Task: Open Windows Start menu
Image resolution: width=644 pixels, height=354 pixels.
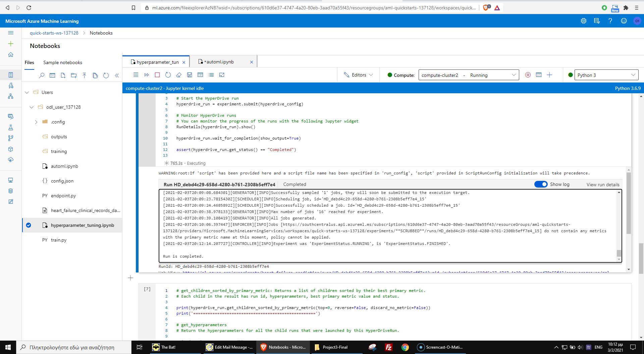Action: (8, 347)
